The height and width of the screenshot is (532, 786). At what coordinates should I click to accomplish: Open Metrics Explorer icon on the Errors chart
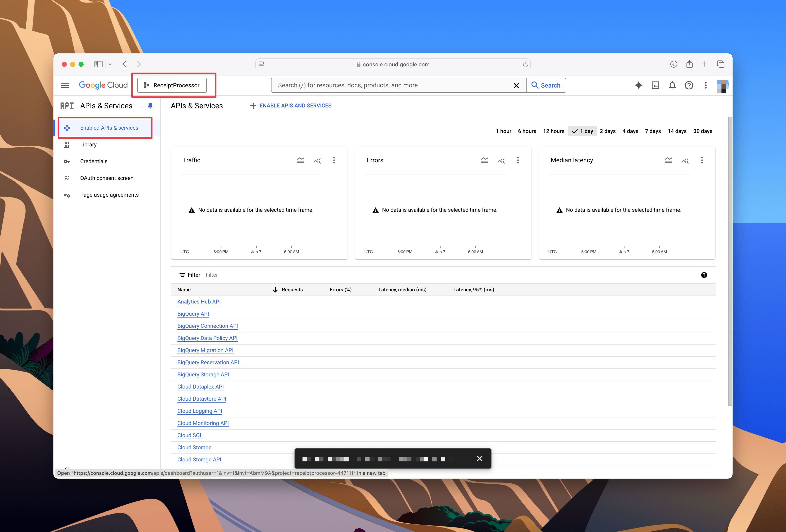(x=501, y=161)
